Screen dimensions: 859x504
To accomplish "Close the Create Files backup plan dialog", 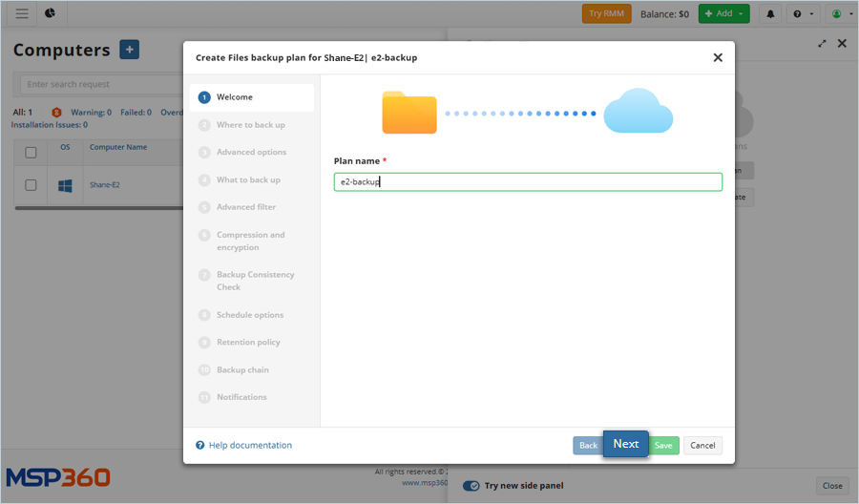I will pyautogui.click(x=718, y=57).
